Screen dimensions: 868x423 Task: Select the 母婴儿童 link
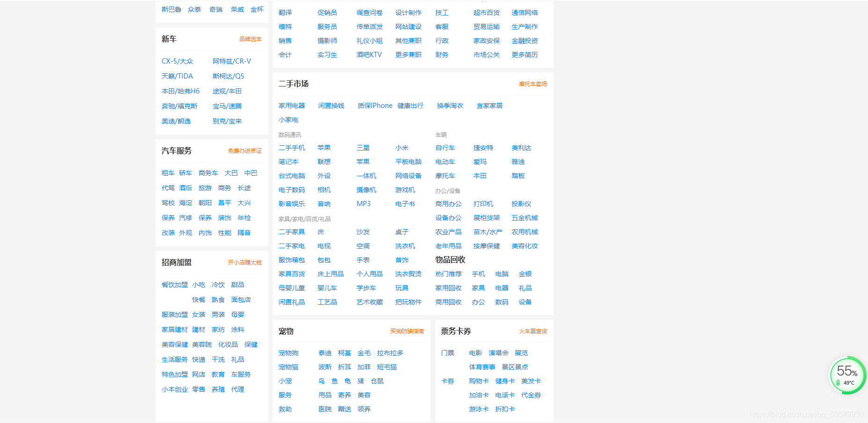[x=292, y=288]
